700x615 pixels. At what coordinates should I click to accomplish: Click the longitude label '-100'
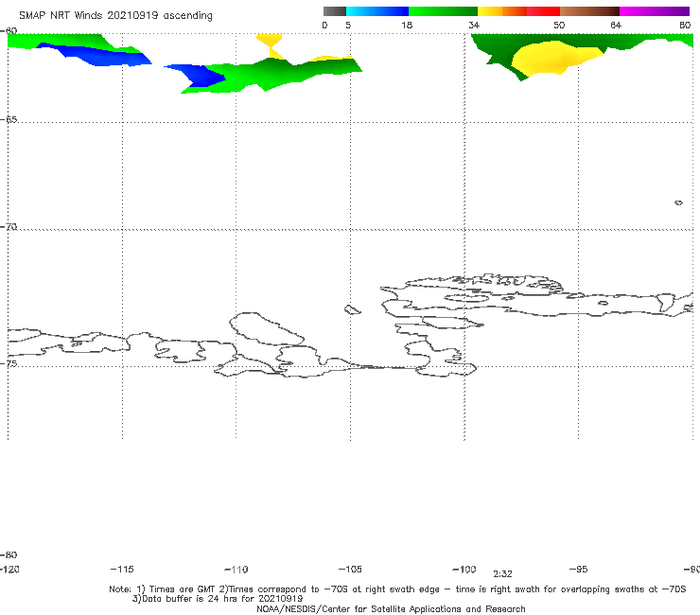pyautogui.click(x=464, y=569)
